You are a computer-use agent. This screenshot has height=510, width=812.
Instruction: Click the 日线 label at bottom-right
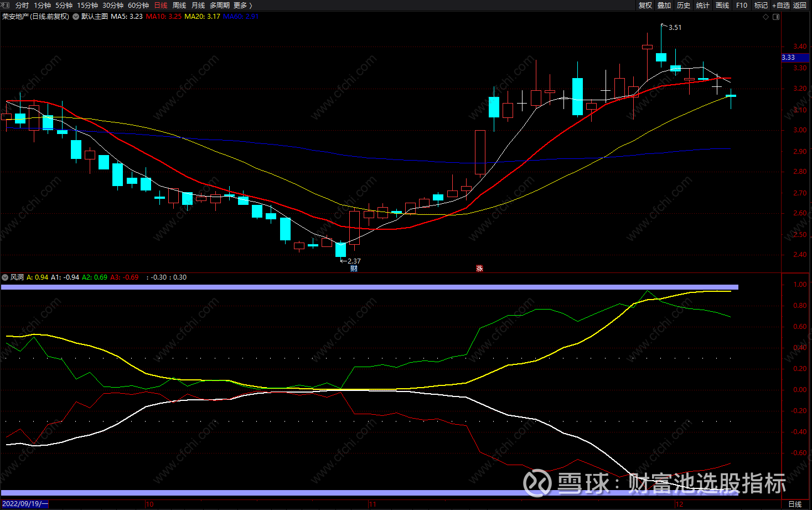tap(795, 504)
